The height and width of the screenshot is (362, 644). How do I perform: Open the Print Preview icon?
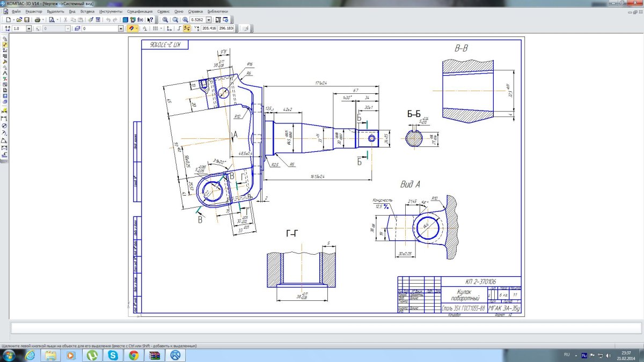(52, 19)
